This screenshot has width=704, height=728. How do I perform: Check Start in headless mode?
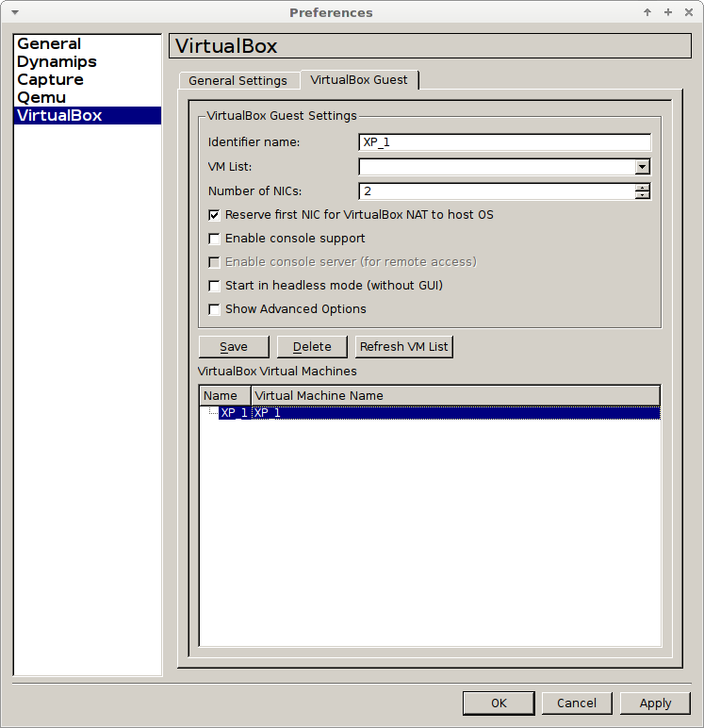[214, 286]
